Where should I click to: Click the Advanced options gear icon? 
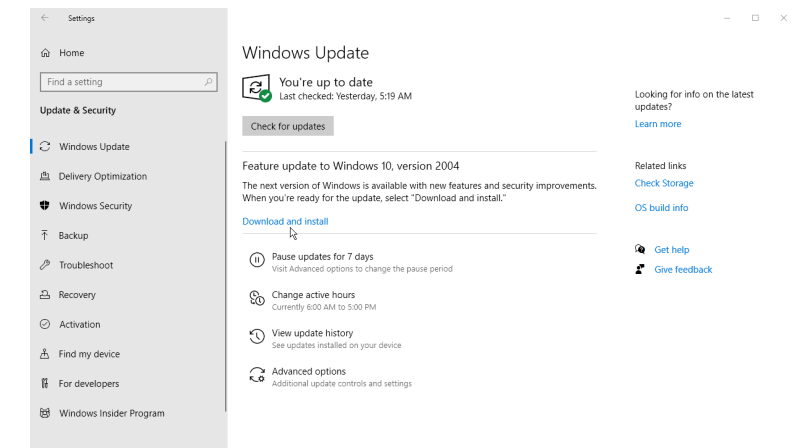click(x=257, y=375)
